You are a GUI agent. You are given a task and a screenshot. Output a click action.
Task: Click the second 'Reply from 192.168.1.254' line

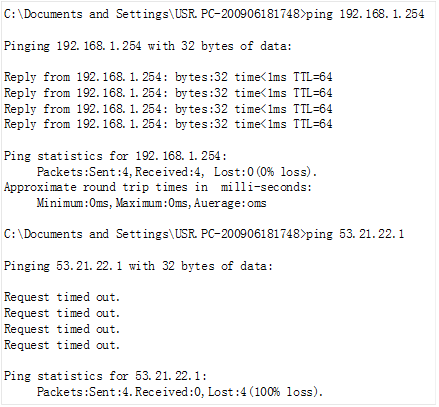click(168, 93)
